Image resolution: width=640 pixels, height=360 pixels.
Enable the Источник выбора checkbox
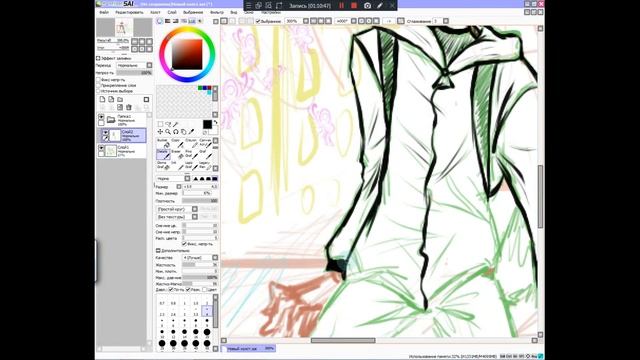pyautogui.click(x=98, y=91)
